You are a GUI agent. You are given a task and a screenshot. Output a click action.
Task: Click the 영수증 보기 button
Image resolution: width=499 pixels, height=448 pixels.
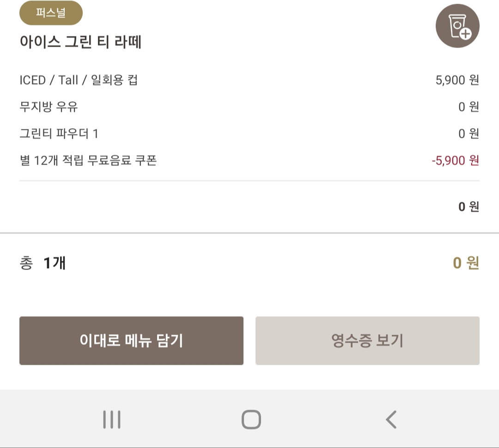[367, 341]
